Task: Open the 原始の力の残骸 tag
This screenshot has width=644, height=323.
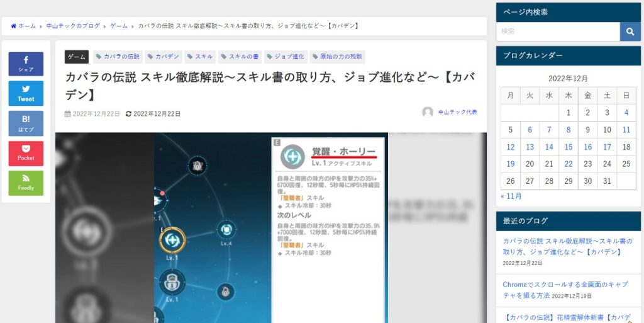Action: 337,57
